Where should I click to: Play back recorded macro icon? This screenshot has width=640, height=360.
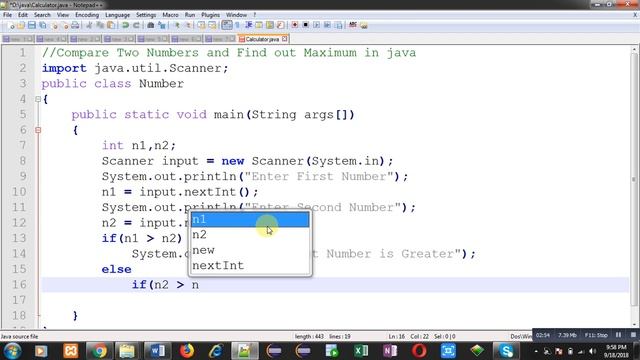click(316, 25)
